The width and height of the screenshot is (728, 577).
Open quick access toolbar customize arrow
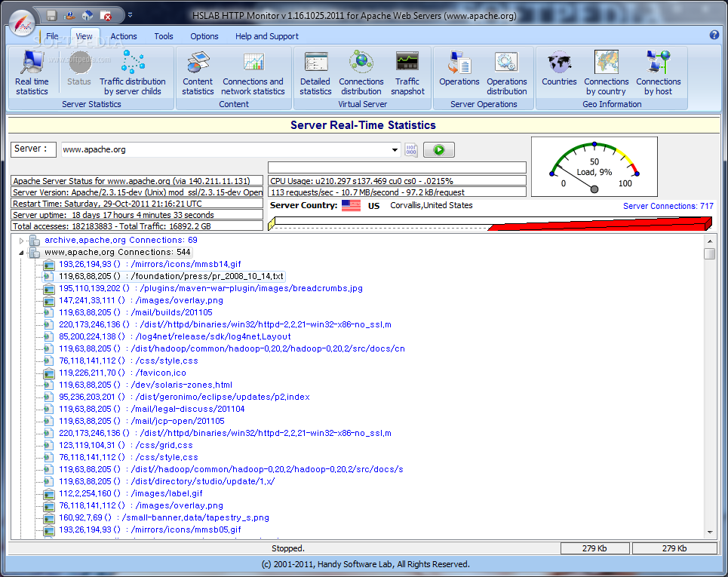click(x=130, y=15)
